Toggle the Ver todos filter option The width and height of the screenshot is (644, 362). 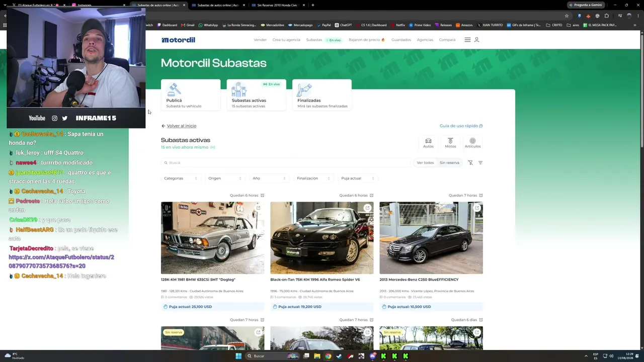[x=425, y=163]
